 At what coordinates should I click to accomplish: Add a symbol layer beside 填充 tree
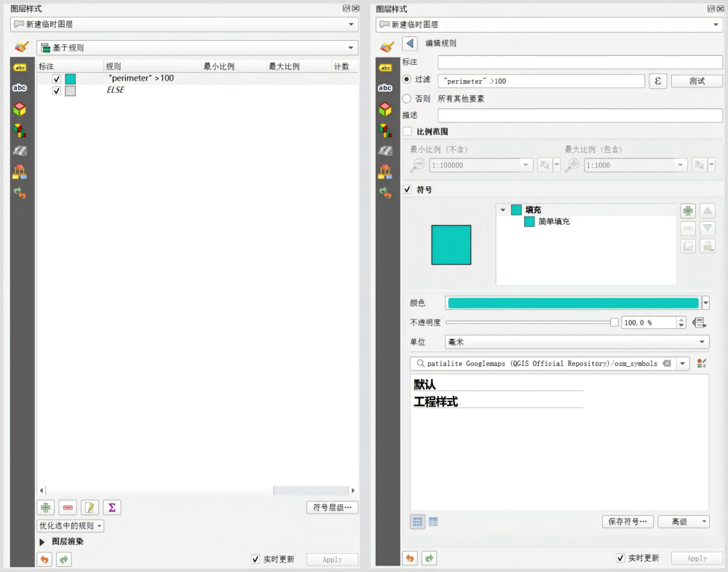tap(687, 211)
